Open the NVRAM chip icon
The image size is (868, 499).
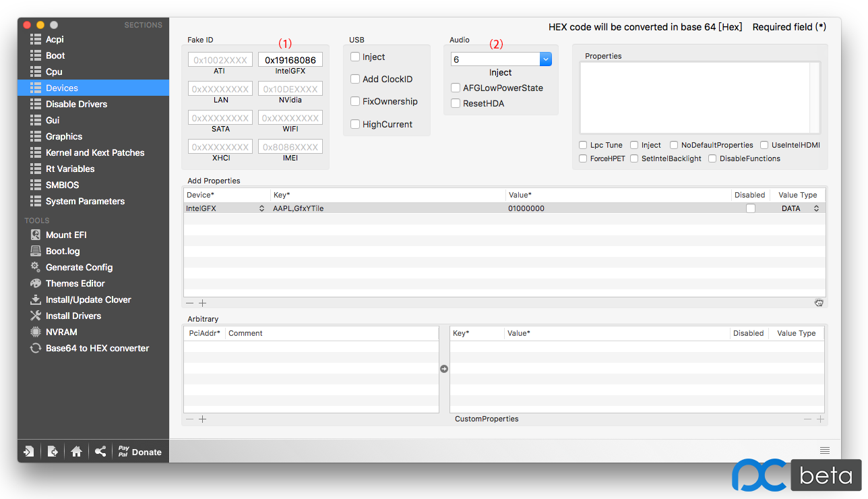point(36,332)
